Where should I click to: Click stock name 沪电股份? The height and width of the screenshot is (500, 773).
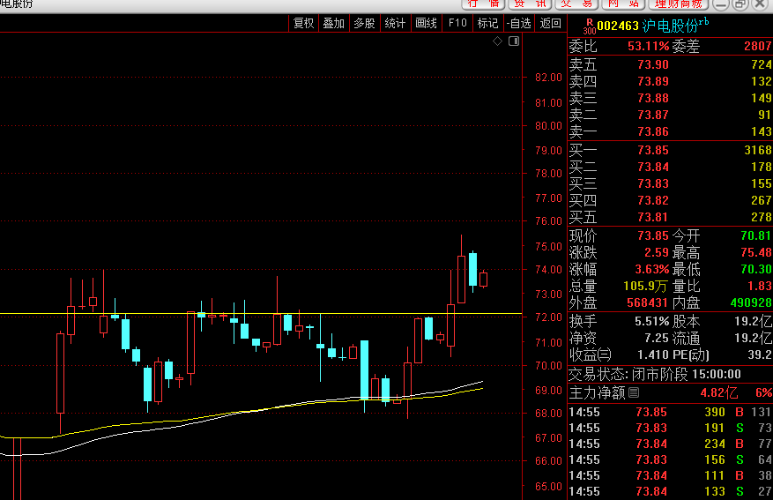[669, 26]
